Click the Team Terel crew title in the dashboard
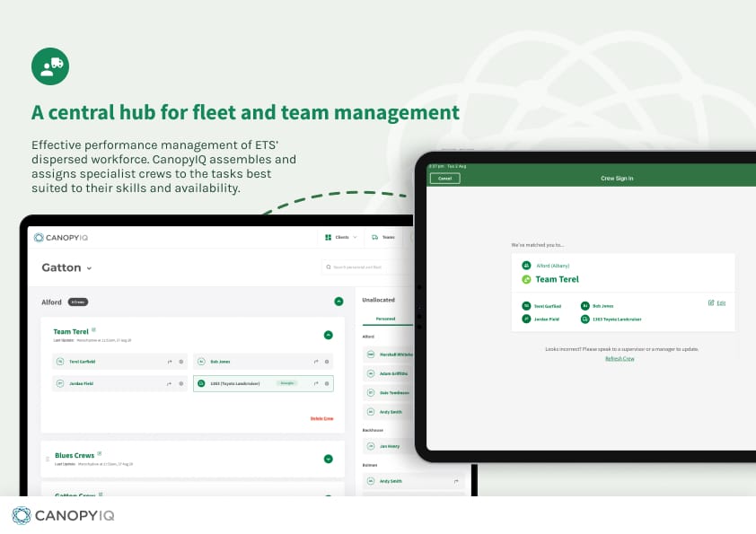The height and width of the screenshot is (534, 756). [x=71, y=331]
